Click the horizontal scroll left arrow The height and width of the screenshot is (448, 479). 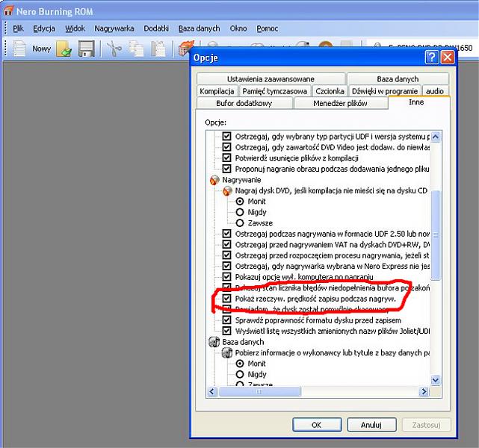212,391
